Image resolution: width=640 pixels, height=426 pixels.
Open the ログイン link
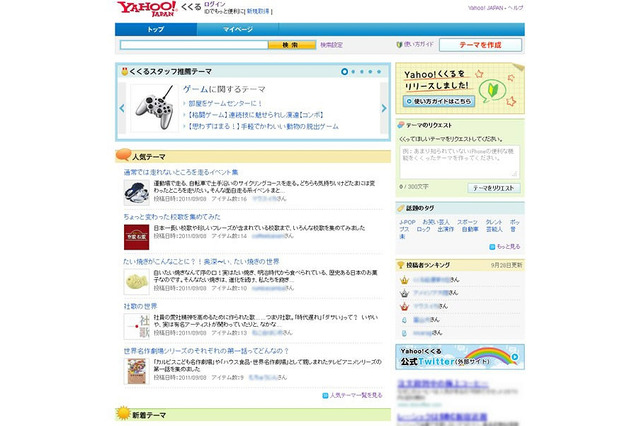pos(215,4)
